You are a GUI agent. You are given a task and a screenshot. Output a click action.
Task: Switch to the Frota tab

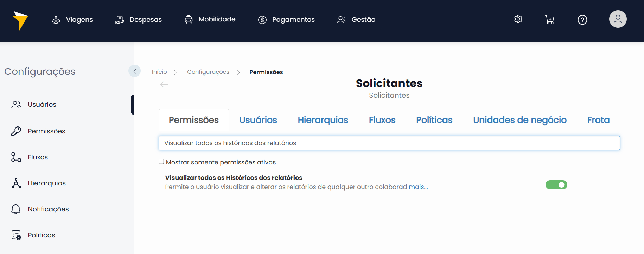click(598, 120)
